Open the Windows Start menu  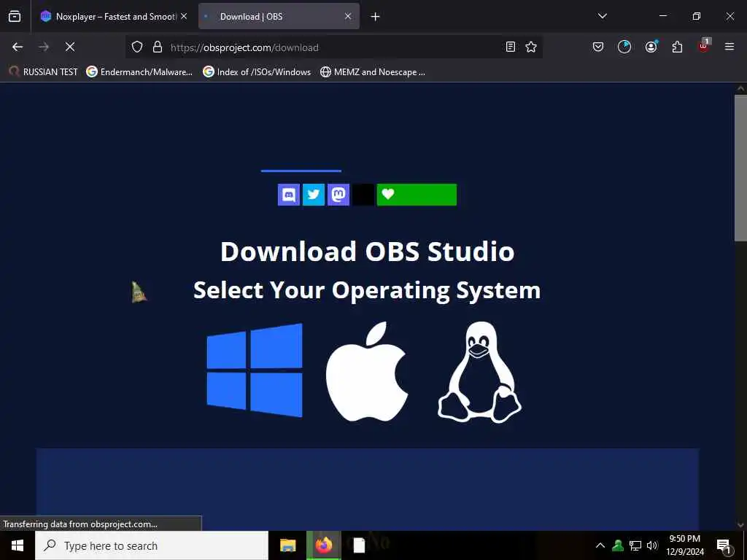pyautogui.click(x=18, y=545)
